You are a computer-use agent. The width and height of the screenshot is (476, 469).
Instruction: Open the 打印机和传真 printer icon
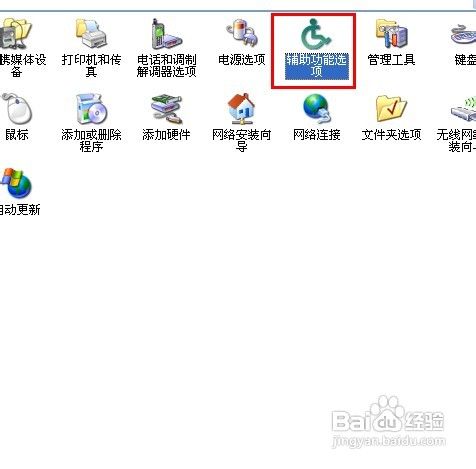coord(91,33)
